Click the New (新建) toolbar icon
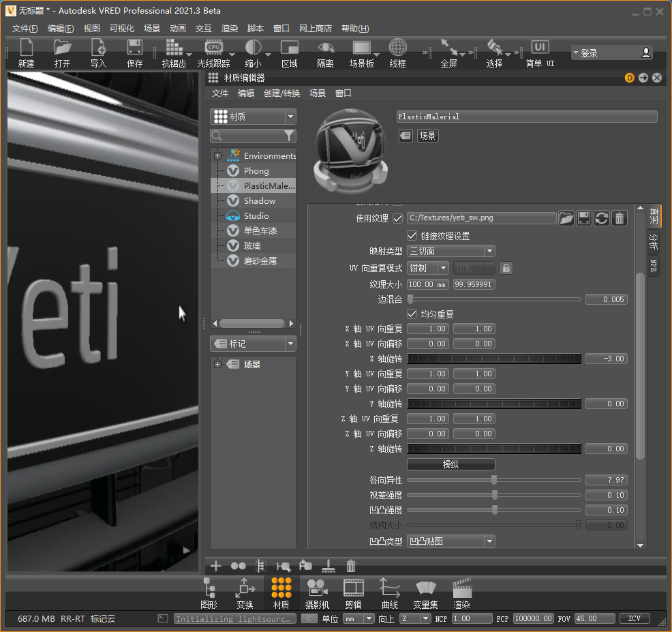The image size is (672, 632). [x=26, y=53]
